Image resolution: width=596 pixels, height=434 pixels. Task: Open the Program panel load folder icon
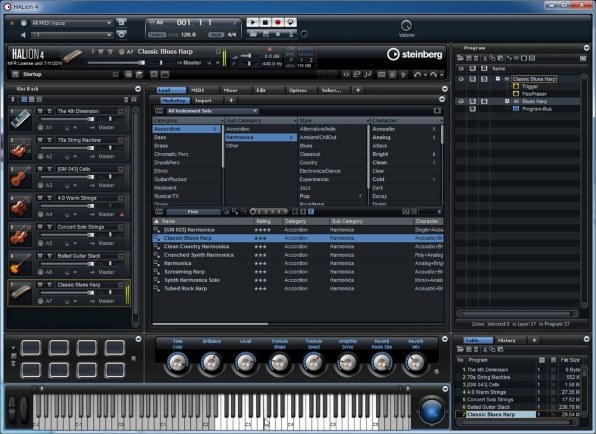[460, 58]
